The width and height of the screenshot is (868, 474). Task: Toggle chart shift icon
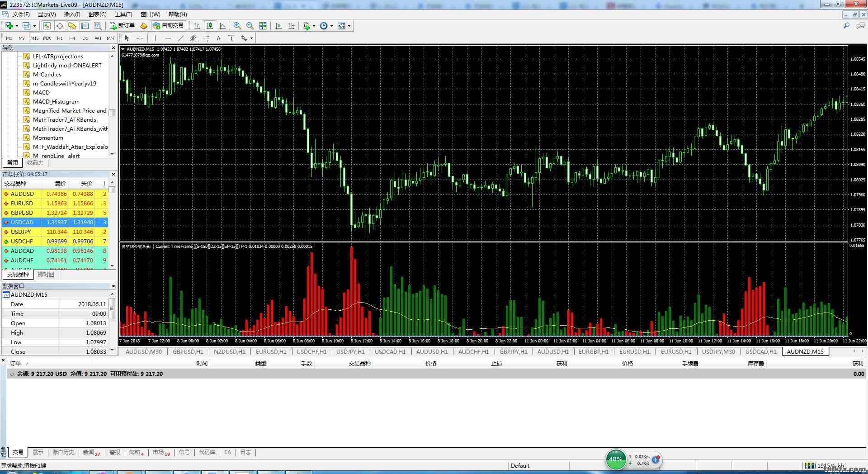pos(291,26)
